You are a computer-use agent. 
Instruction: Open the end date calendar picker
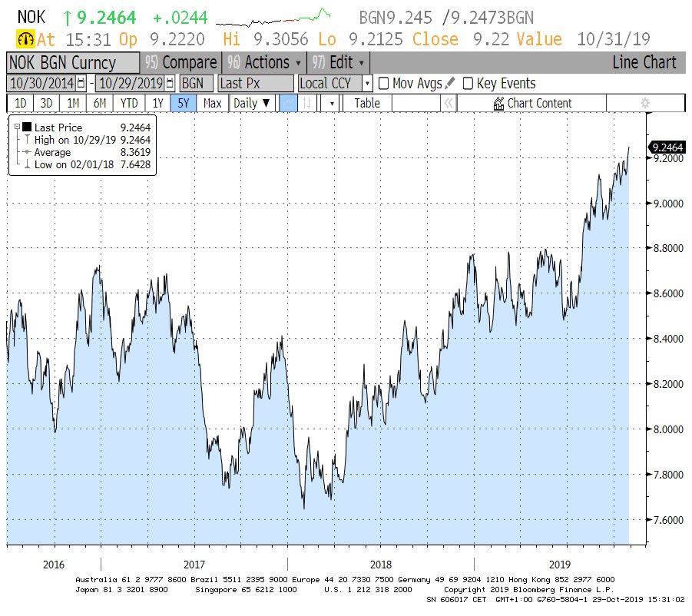(170, 83)
